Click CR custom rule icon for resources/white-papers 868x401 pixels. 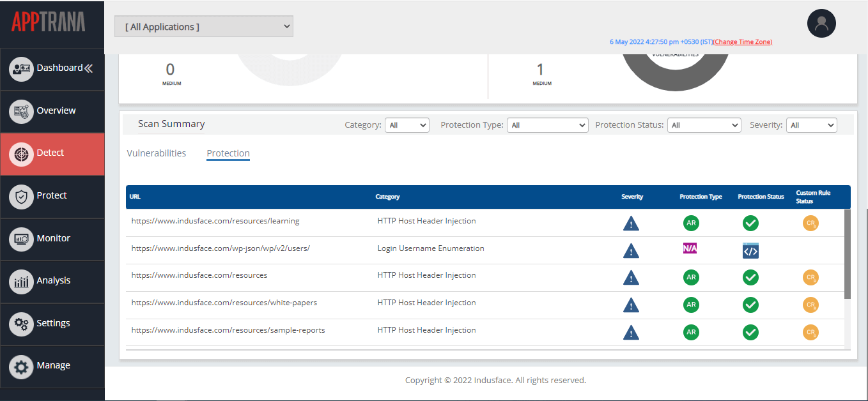click(810, 305)
